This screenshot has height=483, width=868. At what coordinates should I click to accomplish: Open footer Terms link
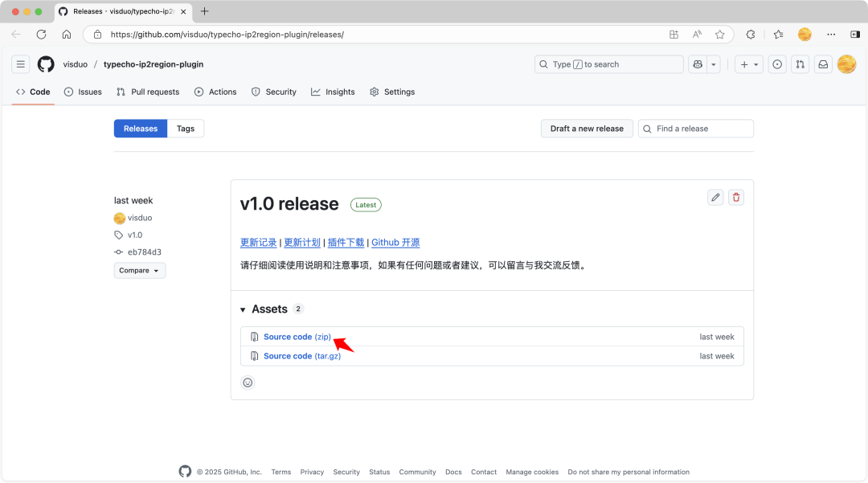click(x=281, y=472)
